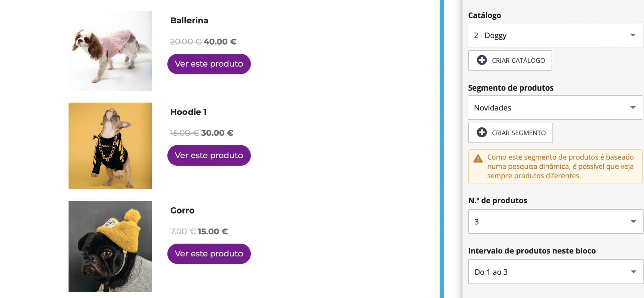
Task: Select the 'Do 1 ao 3' interval field
Action: click(556, 272)
